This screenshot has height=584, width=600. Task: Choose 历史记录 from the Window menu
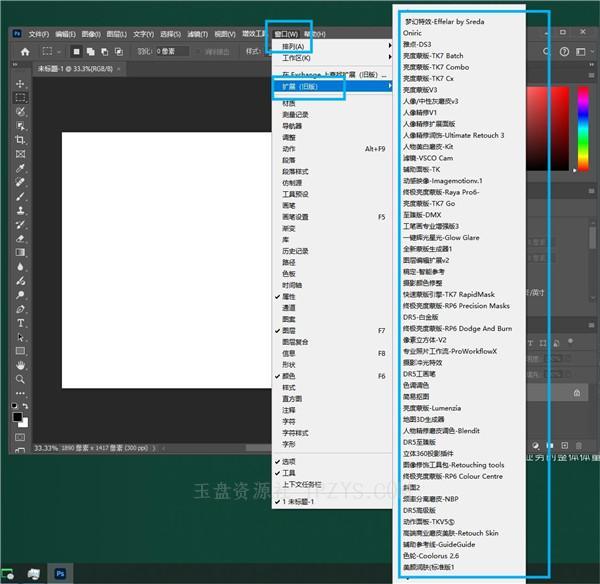click(295, 250)
